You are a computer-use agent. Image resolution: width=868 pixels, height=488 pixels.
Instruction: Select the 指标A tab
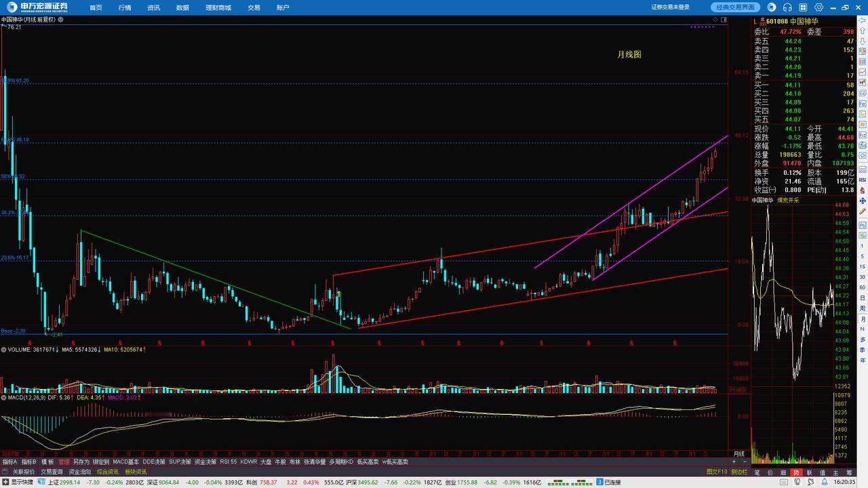9,462
